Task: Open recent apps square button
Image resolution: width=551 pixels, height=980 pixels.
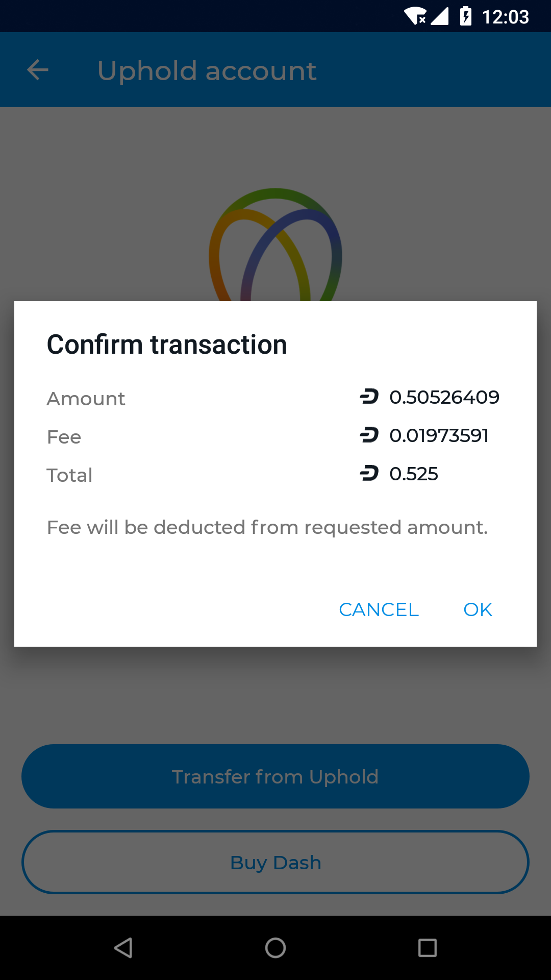Action: click(x=427, y=948)
